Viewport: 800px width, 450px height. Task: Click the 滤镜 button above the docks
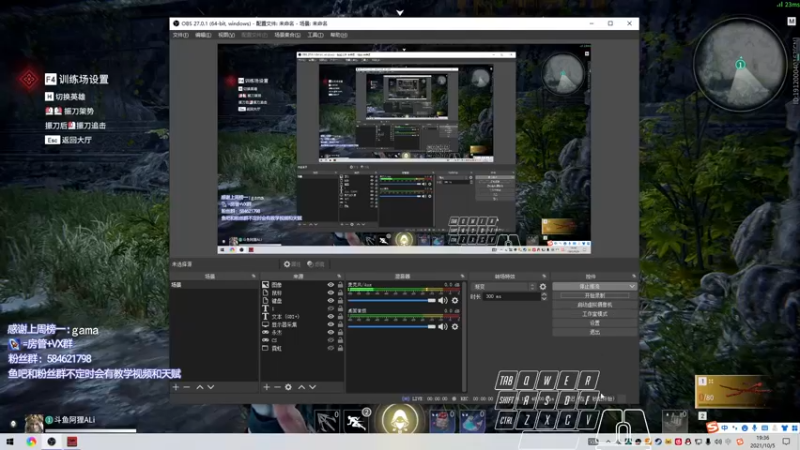tap(316, 264)
